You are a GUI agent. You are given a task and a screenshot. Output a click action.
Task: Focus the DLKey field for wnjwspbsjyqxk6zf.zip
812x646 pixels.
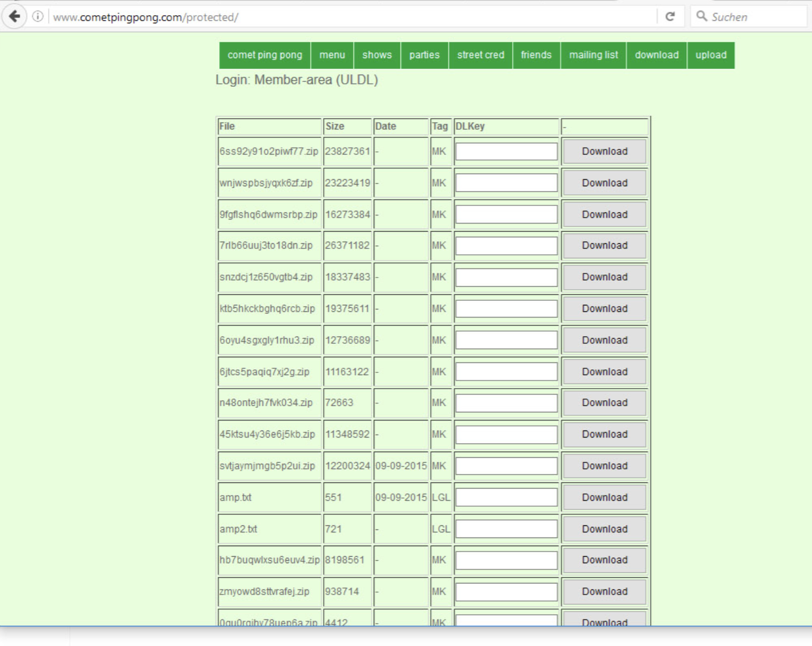click(506, 183)
